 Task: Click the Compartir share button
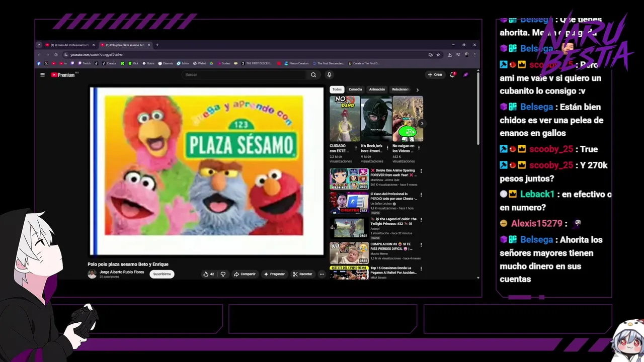(245, 274)
